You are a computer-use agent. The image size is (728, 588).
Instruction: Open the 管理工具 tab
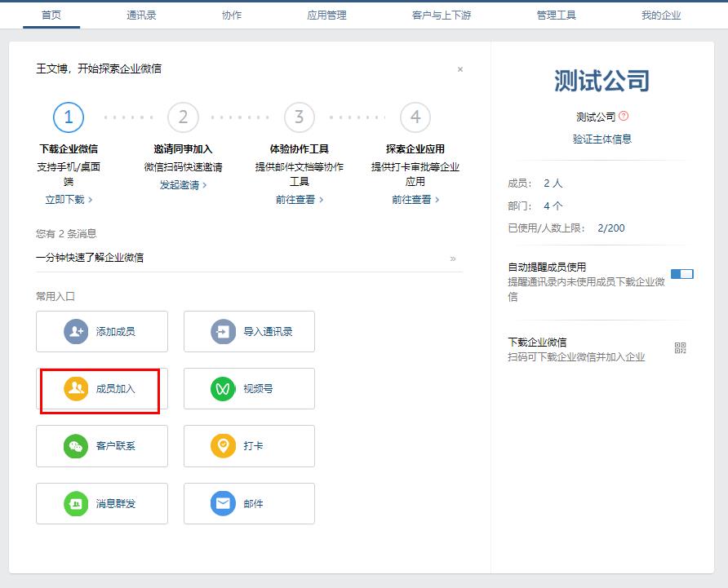557,15
